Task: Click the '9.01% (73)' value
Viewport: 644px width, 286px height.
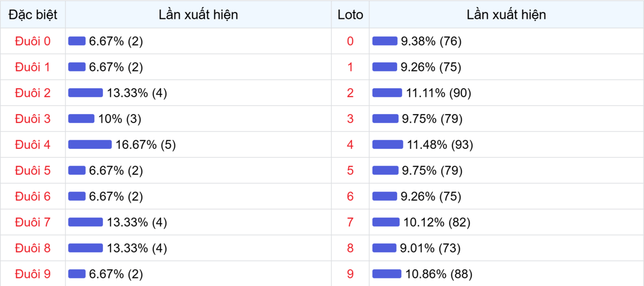Action: pyautogui.click(x=430, y=248)
